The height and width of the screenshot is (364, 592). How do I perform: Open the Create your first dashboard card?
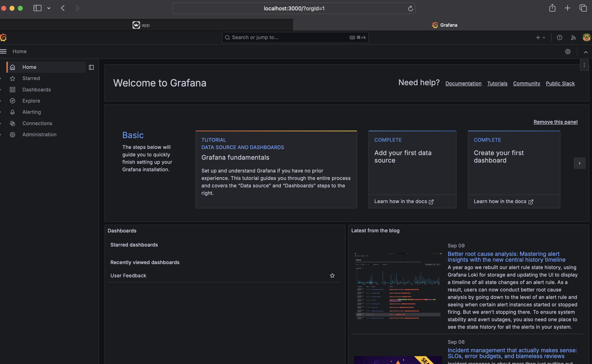pos(514,169)
